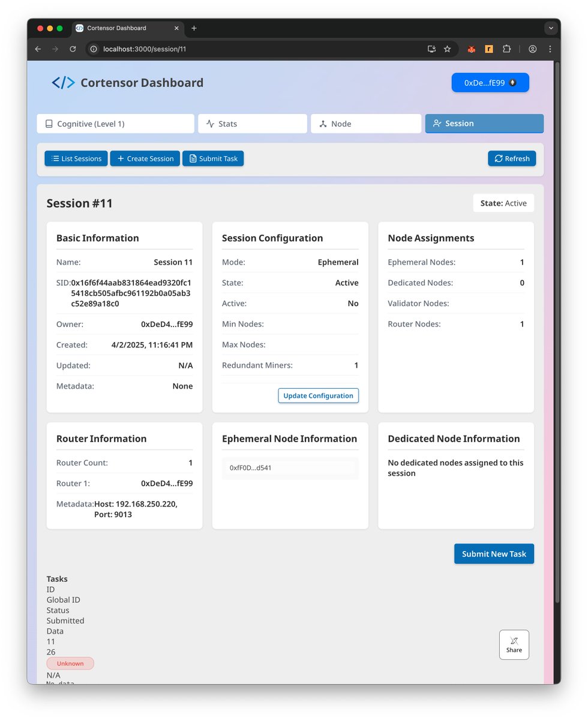Click the install app icon in address bar
The width and height of the screenshot is (588, 720).
click(431, 49)
